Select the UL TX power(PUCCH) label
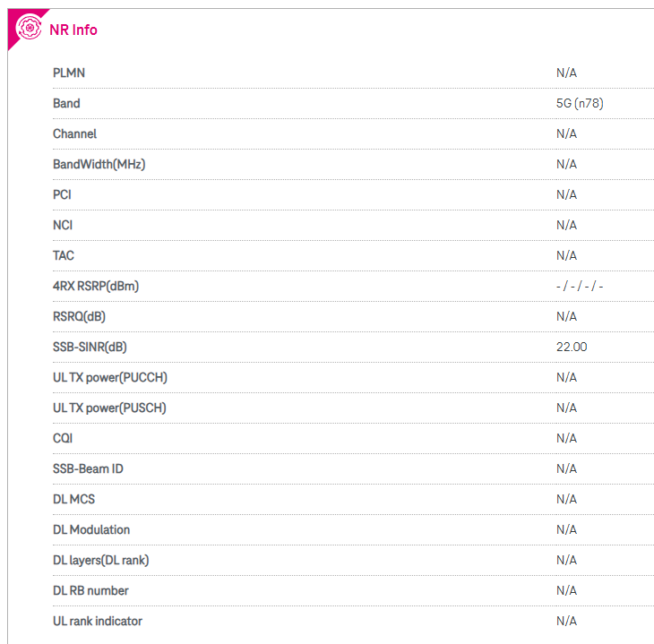The width and height of the screenshot is (654, 644). (110, 377)
